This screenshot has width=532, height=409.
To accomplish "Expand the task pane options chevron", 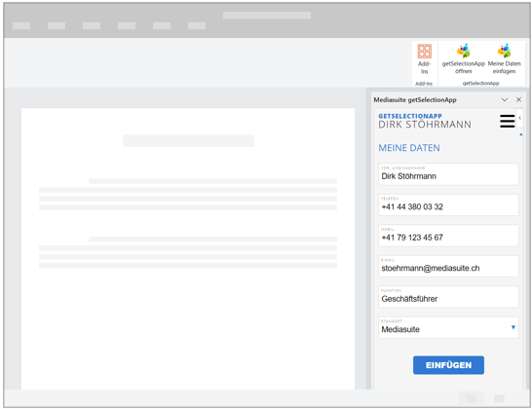I will click(x=505, y=99).
